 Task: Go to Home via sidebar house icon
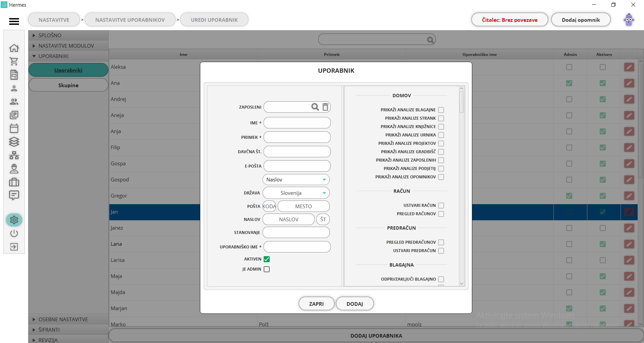point(14,48)
